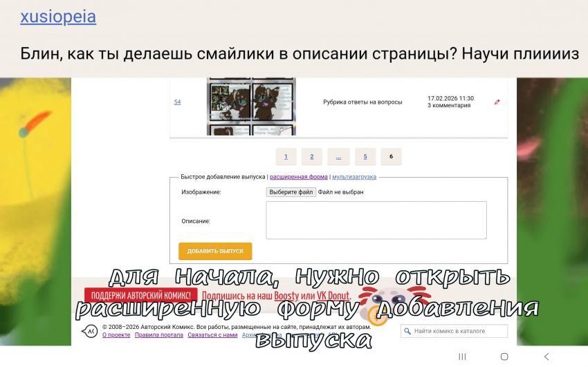Go to pagination page 2
Screen dimensions: 588x367
(x=311, y=156)
